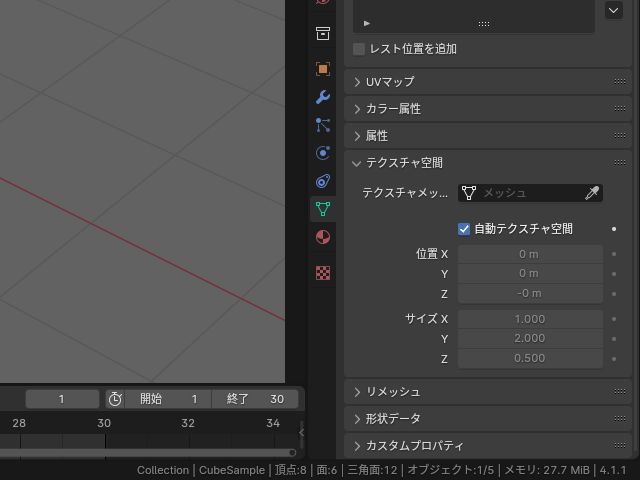This screenshot has width=640, height=480.
Task: Enable the レスト位置を追加 checkbox
Action: click(359, 49)
